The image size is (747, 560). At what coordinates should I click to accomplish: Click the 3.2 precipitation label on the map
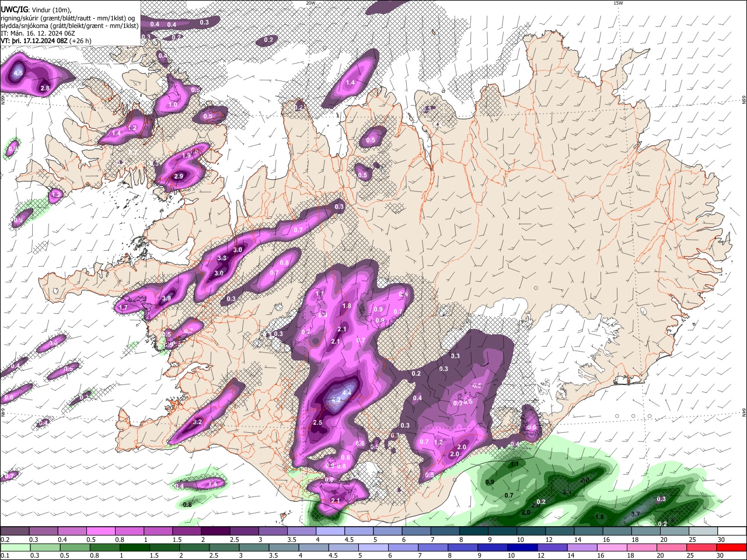(197, 422)
